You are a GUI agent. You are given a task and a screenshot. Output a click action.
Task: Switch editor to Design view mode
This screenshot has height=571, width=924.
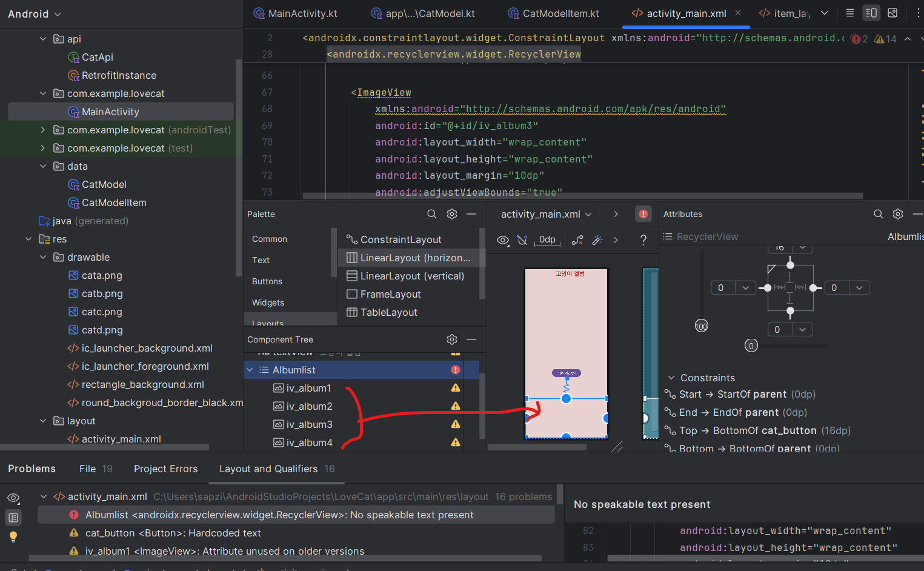(892, 13)
